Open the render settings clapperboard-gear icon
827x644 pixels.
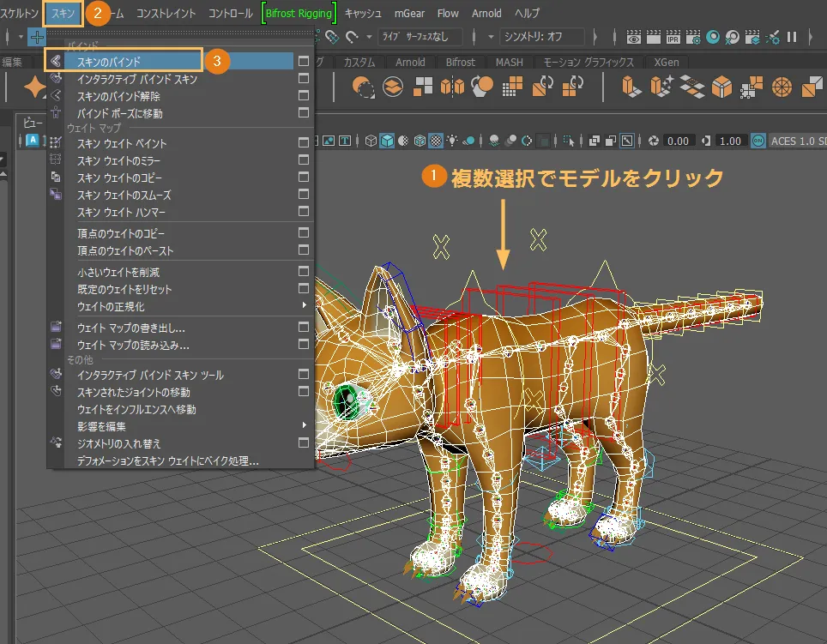pyautogui.click(x=693, y=38)
